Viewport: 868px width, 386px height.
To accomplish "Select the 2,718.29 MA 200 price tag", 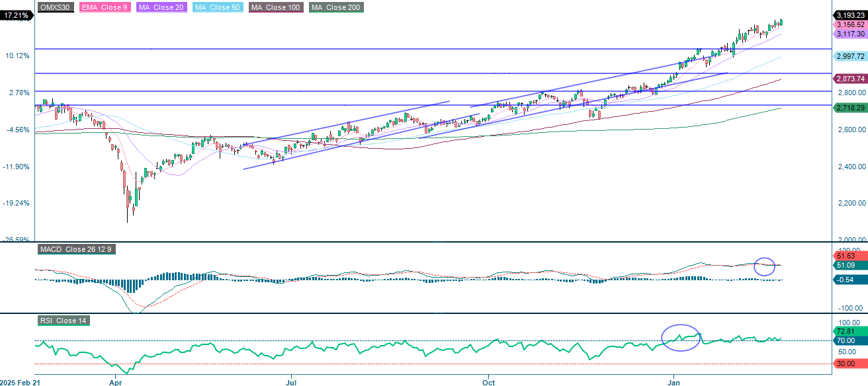I will click(x=851, y=107).
